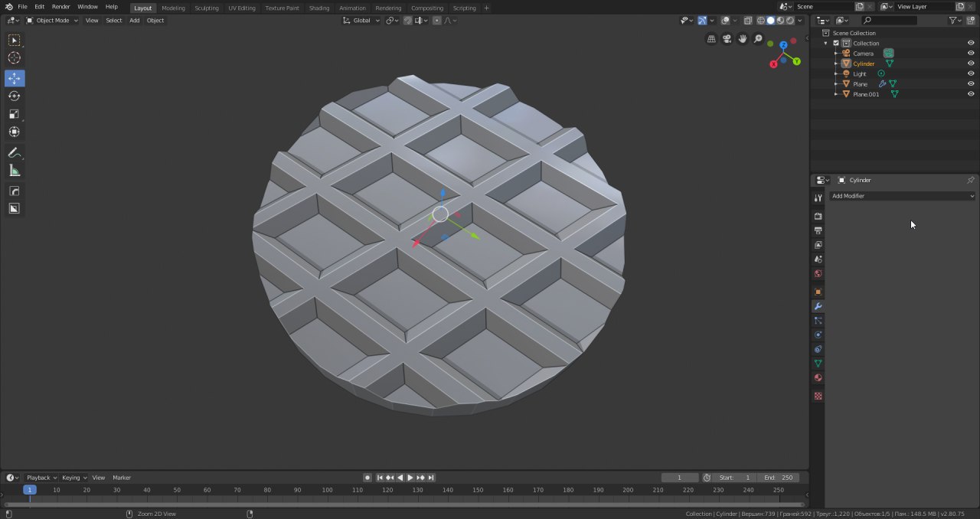This screenshot has width=980, height=519.
Task: Click the Blender logo menu
Action: pos(8,6)
